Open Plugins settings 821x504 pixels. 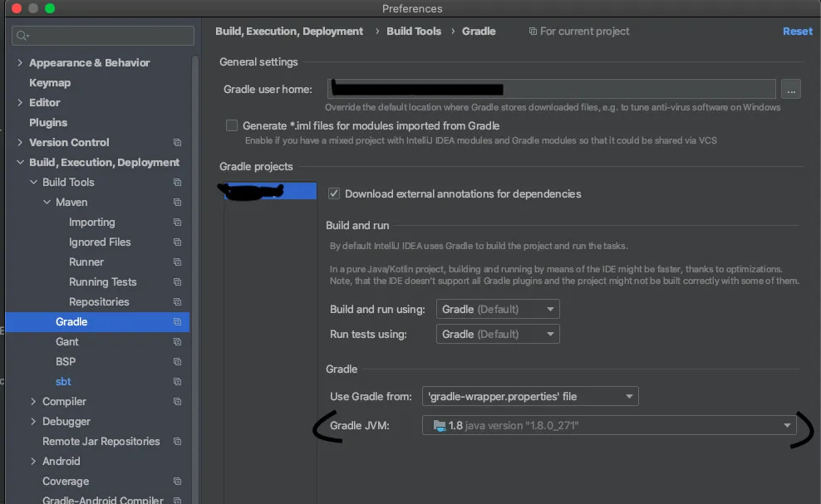point(48,122)
